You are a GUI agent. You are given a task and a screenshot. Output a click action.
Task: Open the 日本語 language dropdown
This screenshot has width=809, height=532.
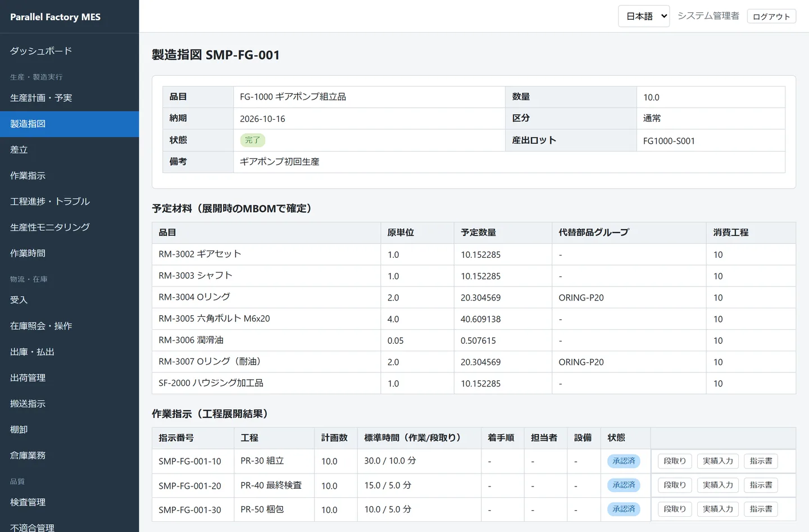point(644,16)
